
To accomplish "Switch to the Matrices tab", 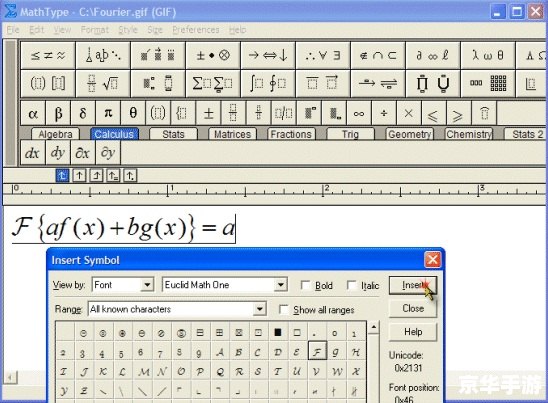I will 232,134.
